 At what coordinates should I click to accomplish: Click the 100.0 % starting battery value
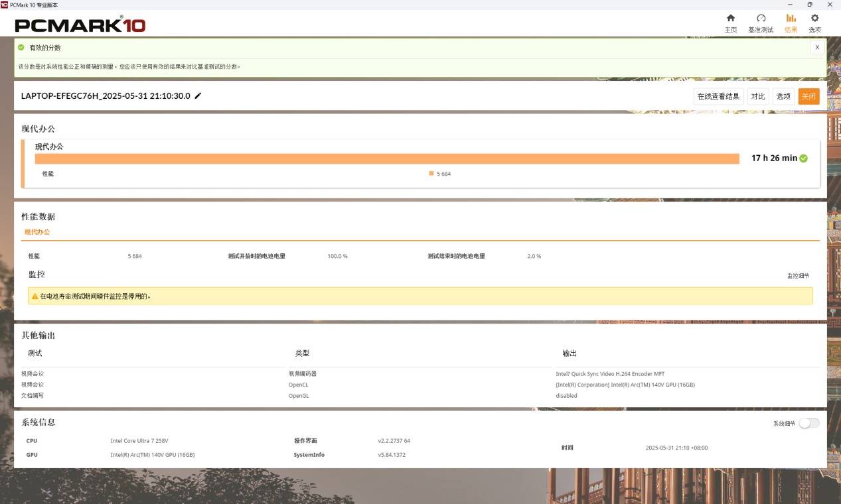pyautogui.click(x=337, y=256)
